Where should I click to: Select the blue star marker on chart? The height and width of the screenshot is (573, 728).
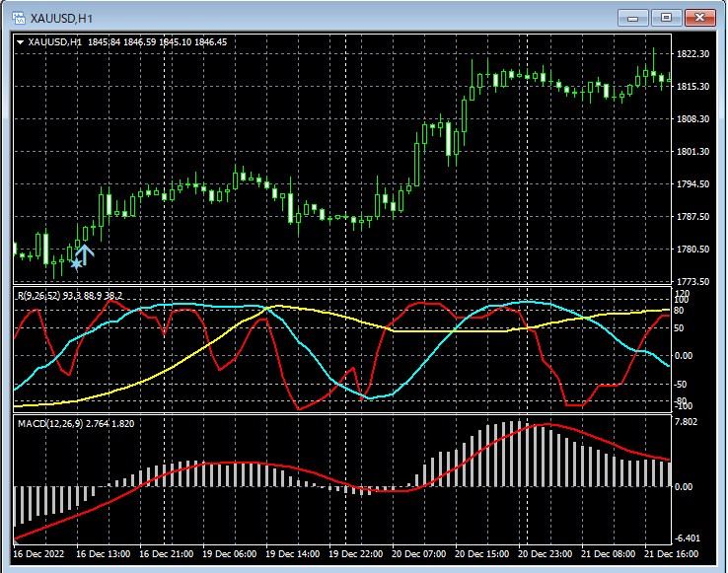[x=76, y=264]
